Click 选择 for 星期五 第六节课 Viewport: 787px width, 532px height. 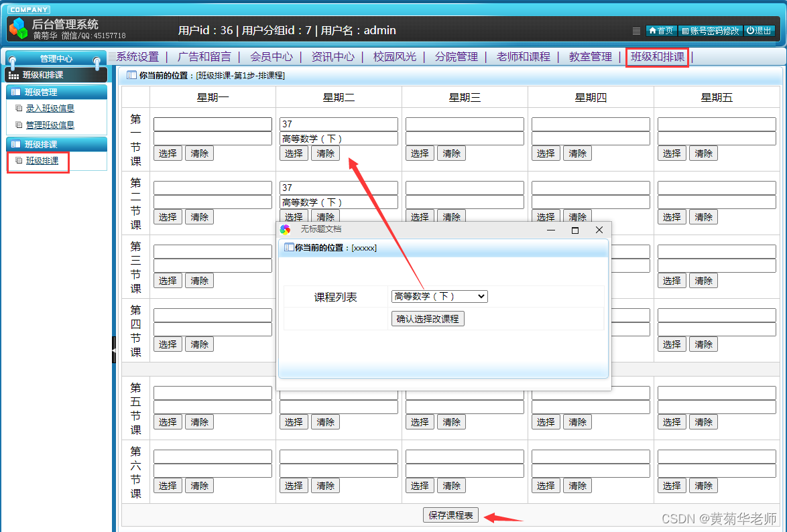(672, 486)
